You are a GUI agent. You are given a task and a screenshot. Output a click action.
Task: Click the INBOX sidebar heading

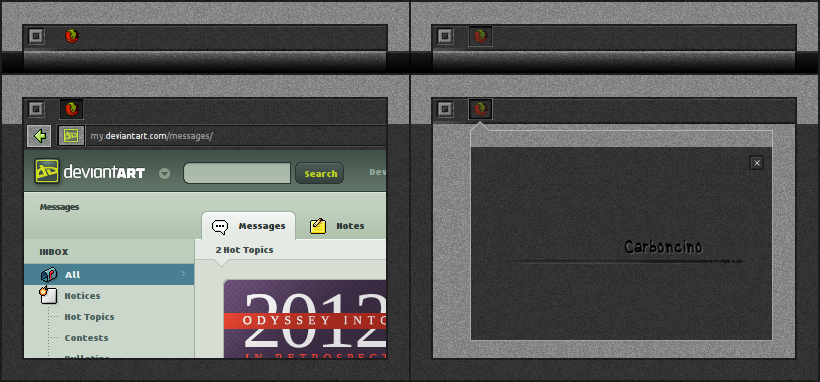[x=54, y=252]
